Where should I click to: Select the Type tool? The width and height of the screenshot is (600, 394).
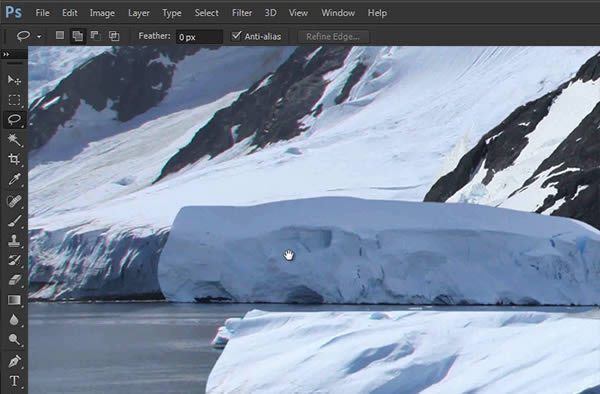(14, 381)
